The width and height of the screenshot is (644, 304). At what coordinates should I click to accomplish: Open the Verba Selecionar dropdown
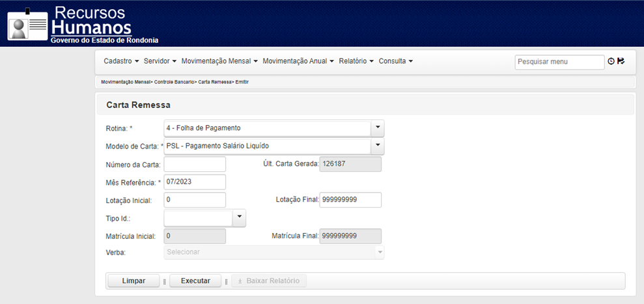(x=274, y=252)
